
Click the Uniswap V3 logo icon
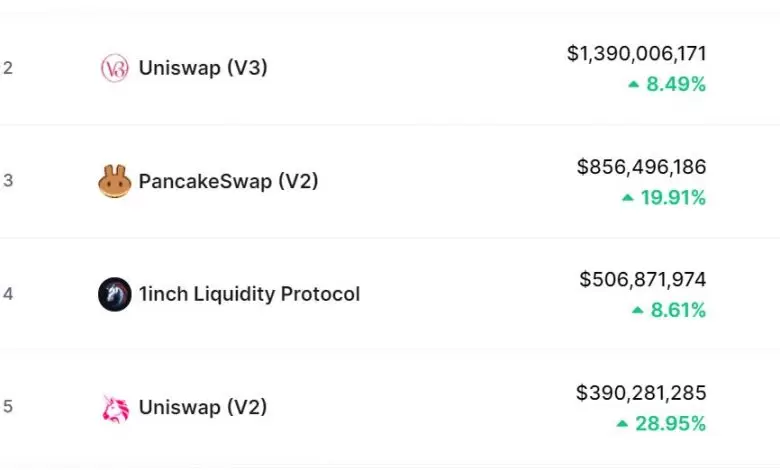115,68
